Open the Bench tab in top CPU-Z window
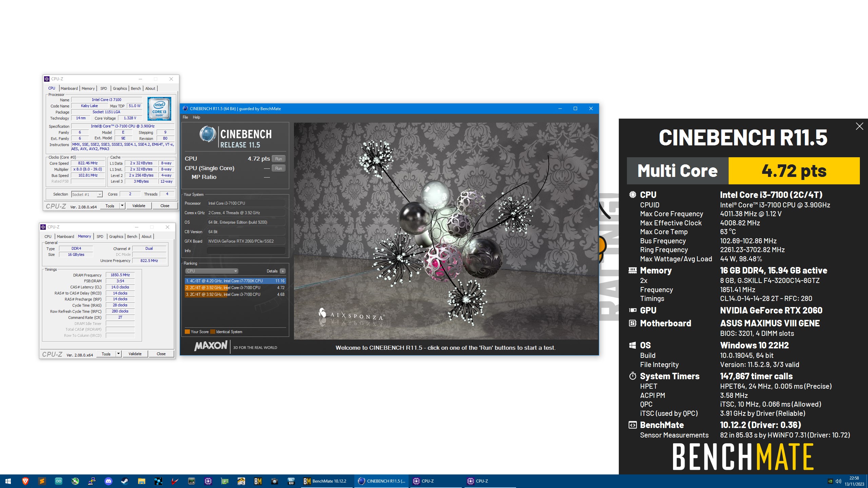The height and width of the screenshot is (488, 868). click(136, 88)
